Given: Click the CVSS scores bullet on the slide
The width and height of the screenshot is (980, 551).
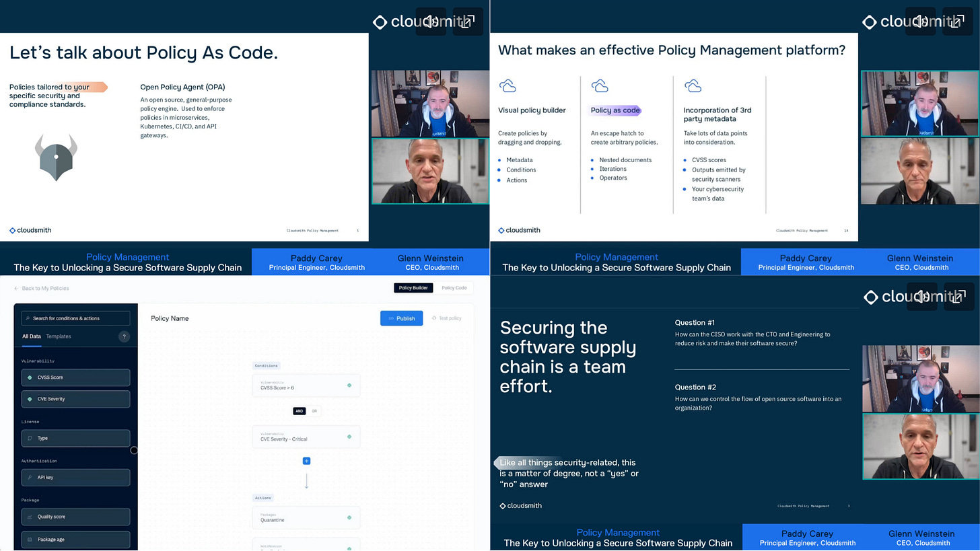Looking at the screenshot, I should click(x=709, y=160).
